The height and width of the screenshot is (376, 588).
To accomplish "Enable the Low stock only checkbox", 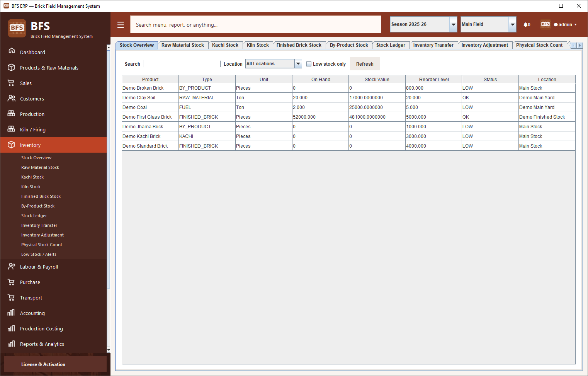I will (309, 64).
